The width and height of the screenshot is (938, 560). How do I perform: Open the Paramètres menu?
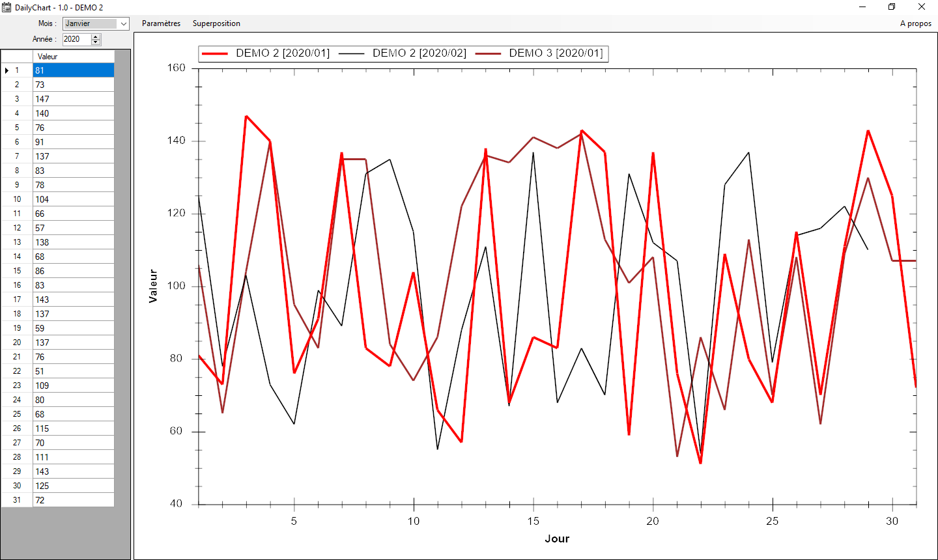[161, 23]
